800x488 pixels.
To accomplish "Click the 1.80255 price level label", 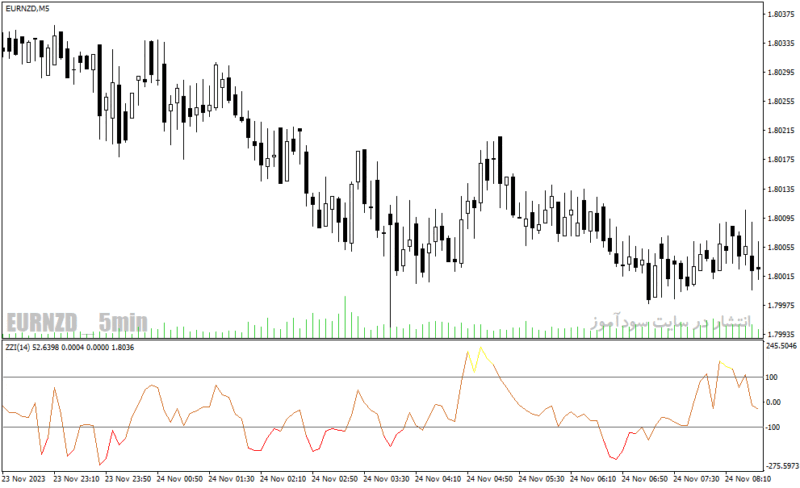I will (x=781, y=102).
